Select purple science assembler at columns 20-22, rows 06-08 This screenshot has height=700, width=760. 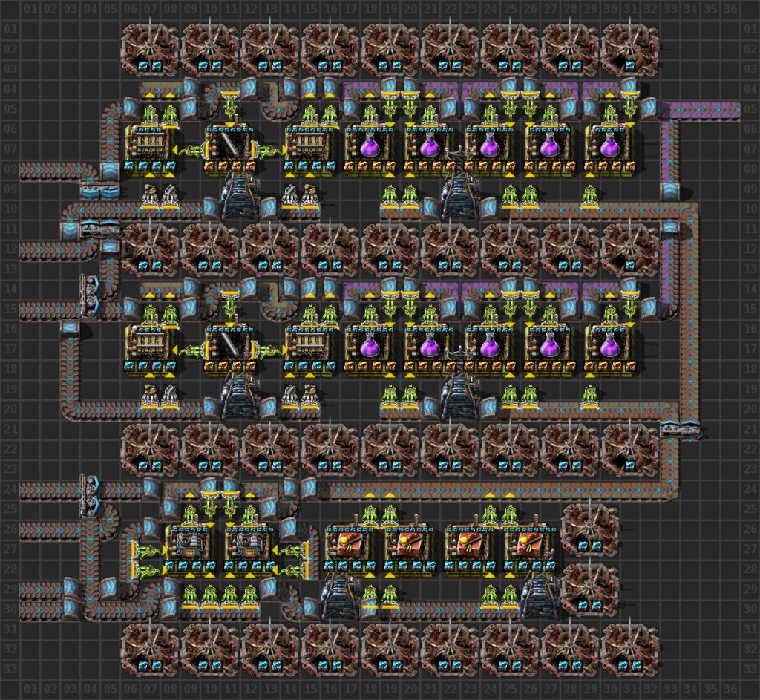[x=430, y=149]
